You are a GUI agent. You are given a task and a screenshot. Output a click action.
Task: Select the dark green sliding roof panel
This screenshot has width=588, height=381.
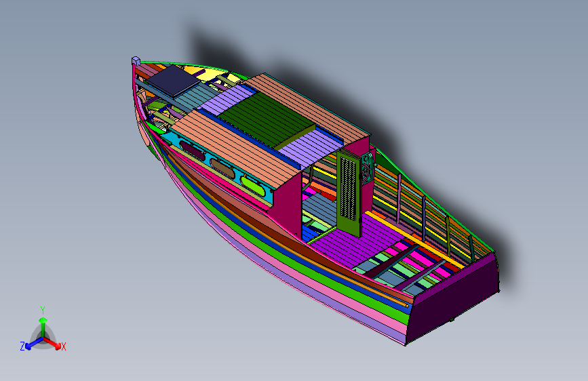coord(267,120)
